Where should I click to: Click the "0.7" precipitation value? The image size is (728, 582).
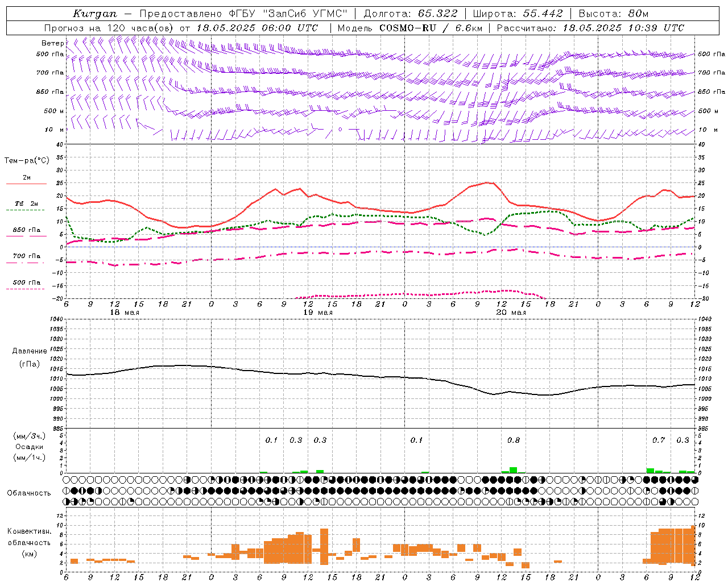pos(659,440)
